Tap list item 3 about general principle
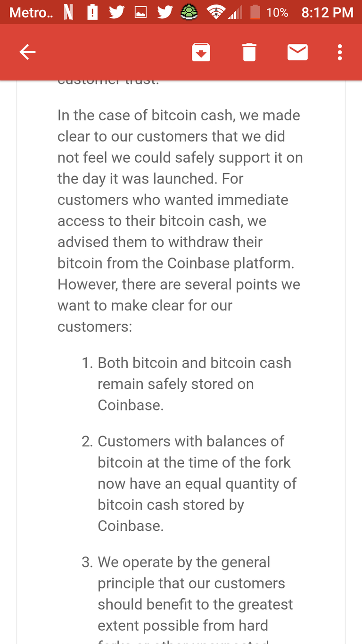 (187, 599)
